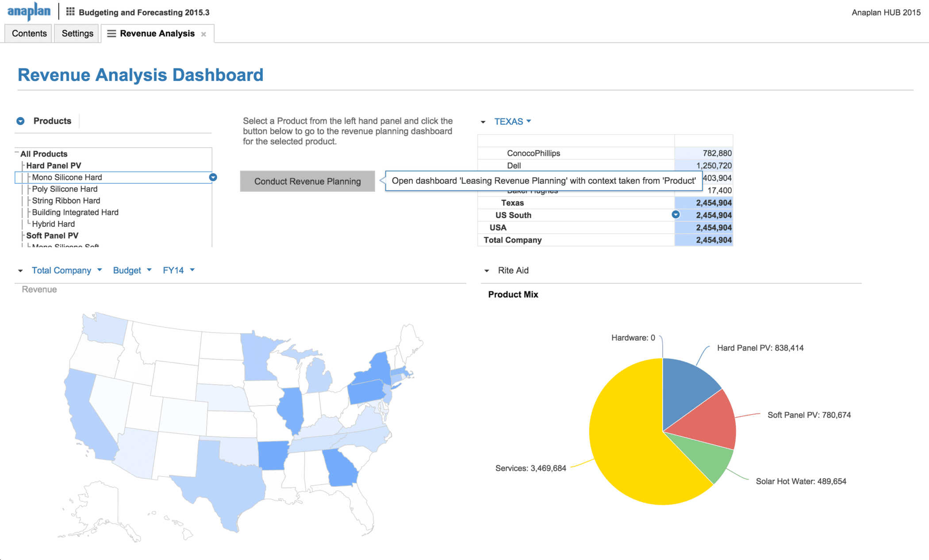Click the Services: 3,469,684 label

530,468
